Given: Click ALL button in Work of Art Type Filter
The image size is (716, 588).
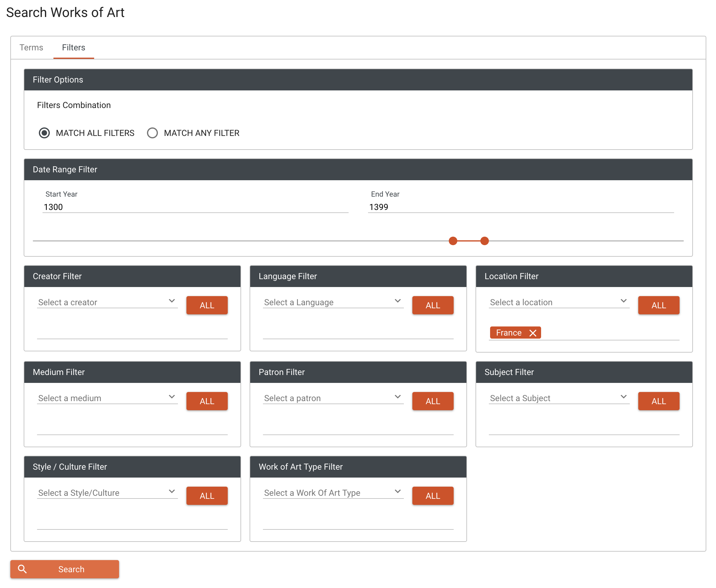Looking at the screenshot, I should click(x=433, y=496).
